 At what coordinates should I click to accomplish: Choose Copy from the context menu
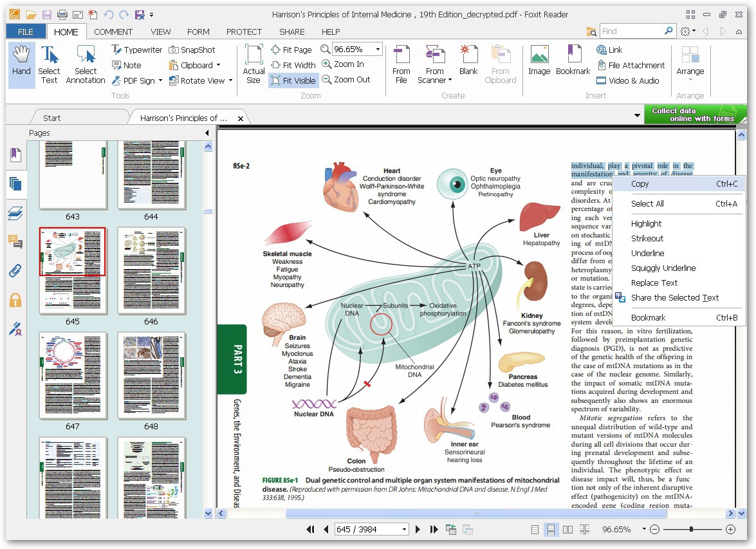640,184
